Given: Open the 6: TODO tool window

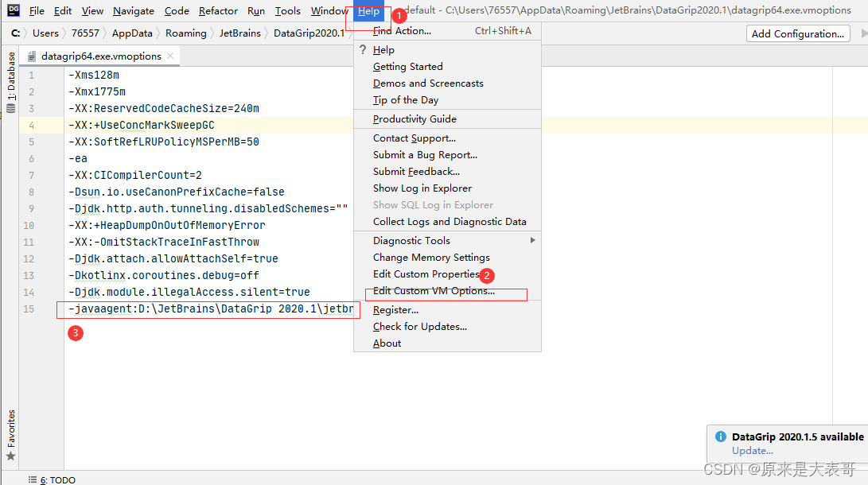Looking at the screenshot, I should (x=52, y=479).
